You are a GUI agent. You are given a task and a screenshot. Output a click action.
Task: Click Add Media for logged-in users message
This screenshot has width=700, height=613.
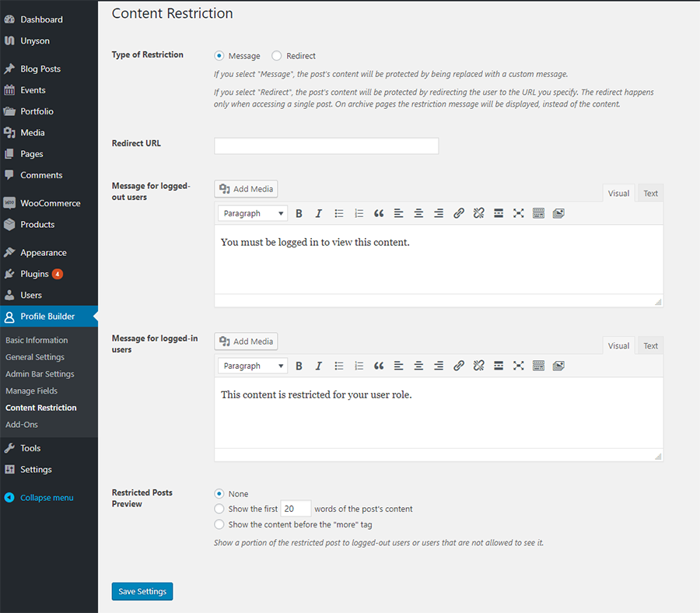pyautogui.click(x=246, y=342)
